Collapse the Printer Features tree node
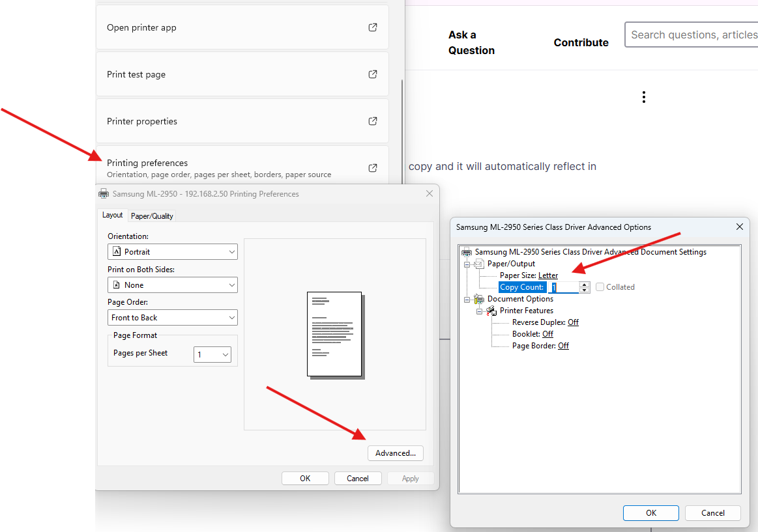Image resolution: width=758 pixels, height=532 pixels. (480, 311)
